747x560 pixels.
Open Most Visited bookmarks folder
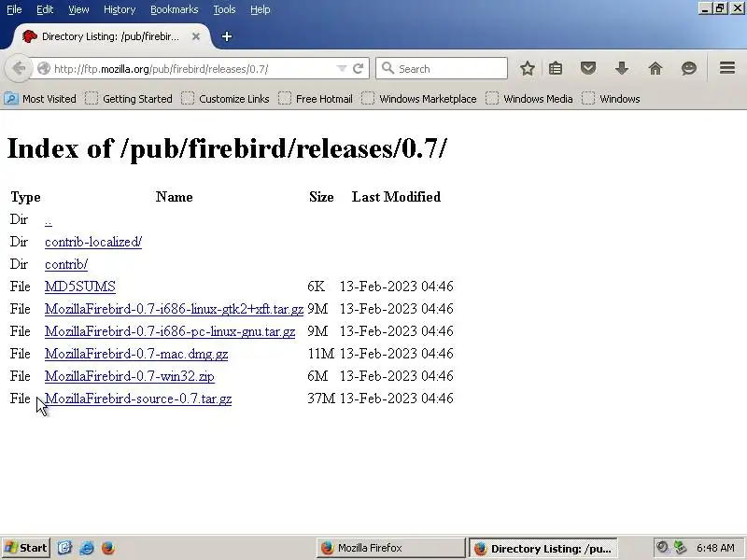coord(40,99)
